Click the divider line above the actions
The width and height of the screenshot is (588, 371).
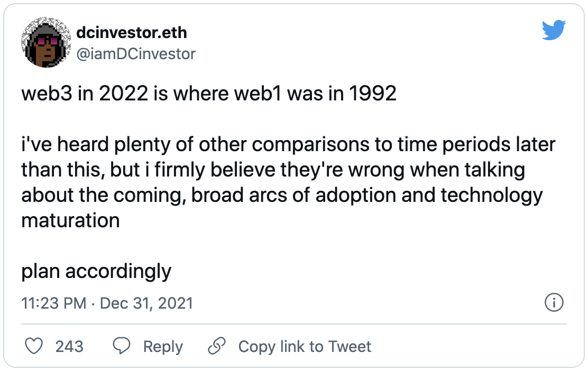click(293, 323)
